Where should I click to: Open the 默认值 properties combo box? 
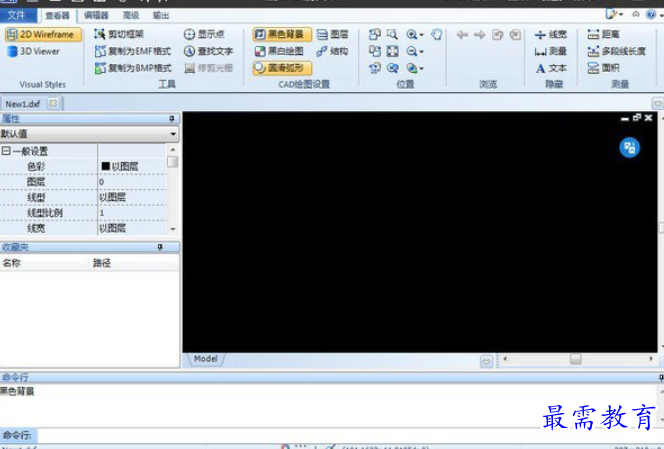[89, 134]
